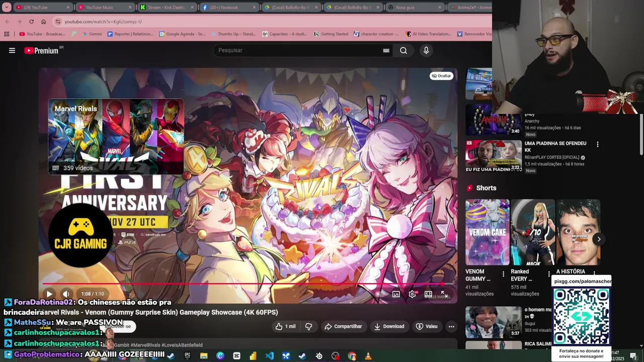Enter fullscreen mode

(x=444, y=294)
